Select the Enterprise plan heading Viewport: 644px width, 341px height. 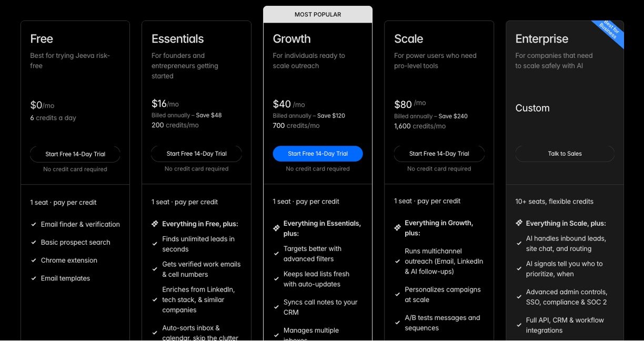542,39
